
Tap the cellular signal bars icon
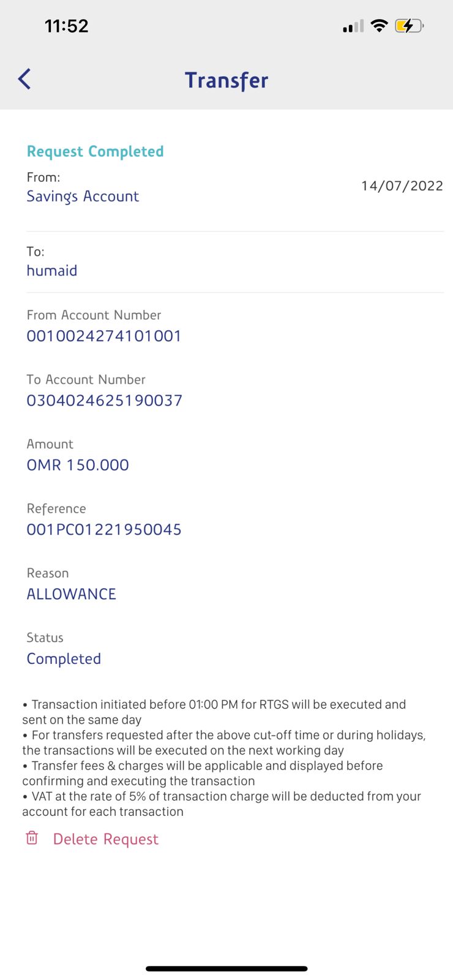(353, 26)
